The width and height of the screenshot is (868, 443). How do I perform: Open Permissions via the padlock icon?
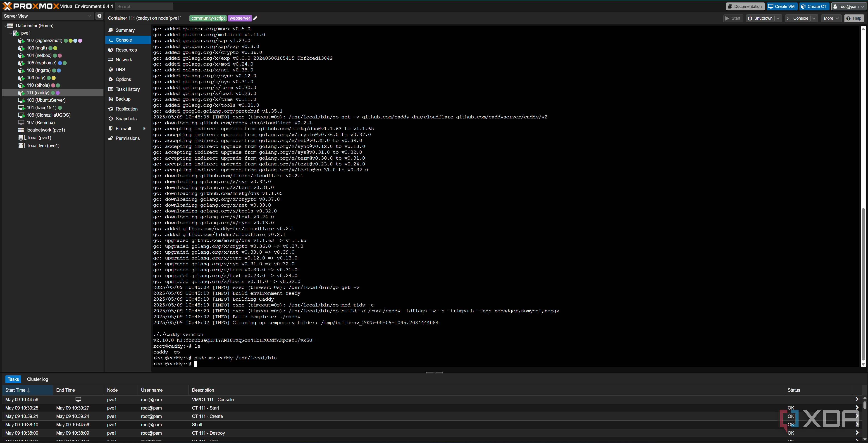coord(111,138)
